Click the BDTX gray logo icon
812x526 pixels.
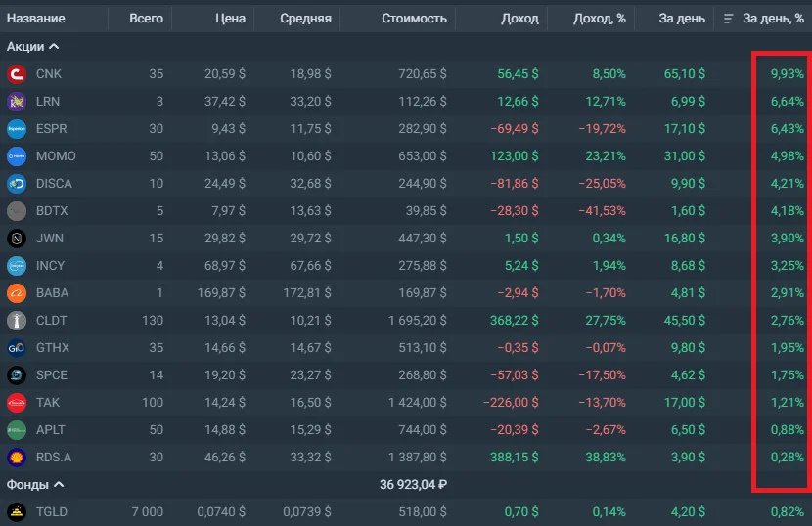(x=17, y=211)
